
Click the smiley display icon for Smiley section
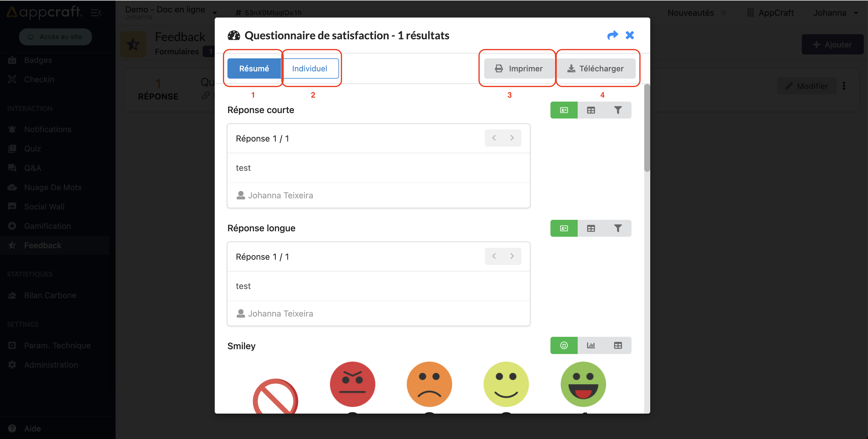click(x=564, y=346)
